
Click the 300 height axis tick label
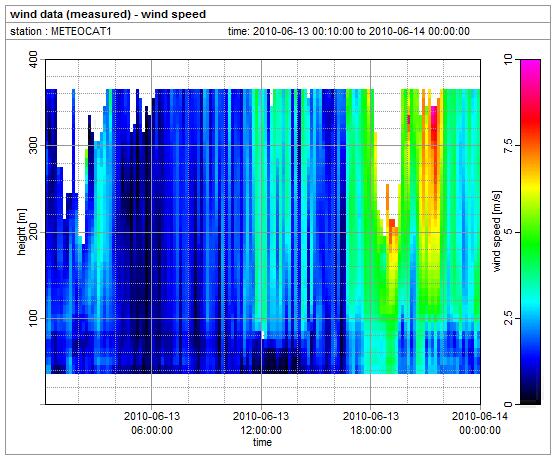[x=33, y=145]
